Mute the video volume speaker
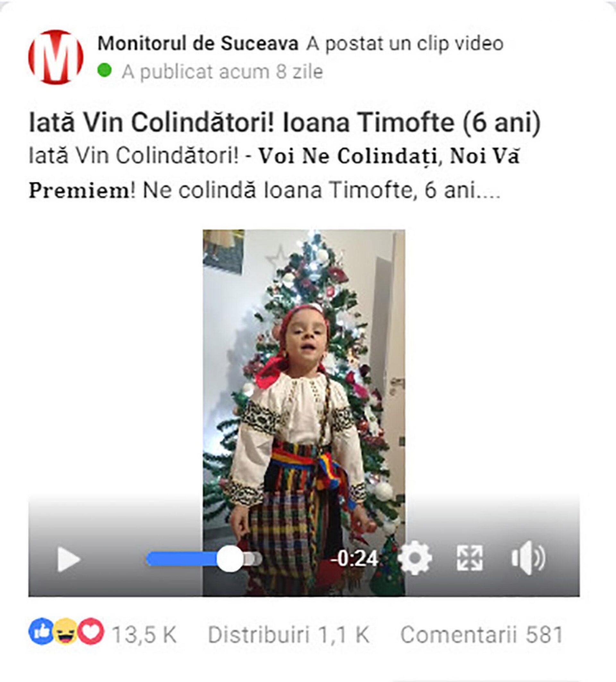 coord(528,558)
